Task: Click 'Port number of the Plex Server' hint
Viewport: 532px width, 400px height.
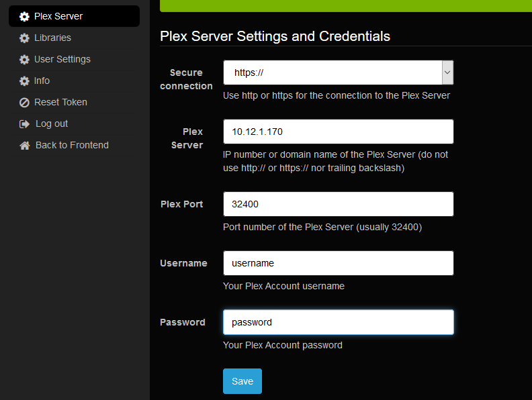Action: tap(322, 227)
